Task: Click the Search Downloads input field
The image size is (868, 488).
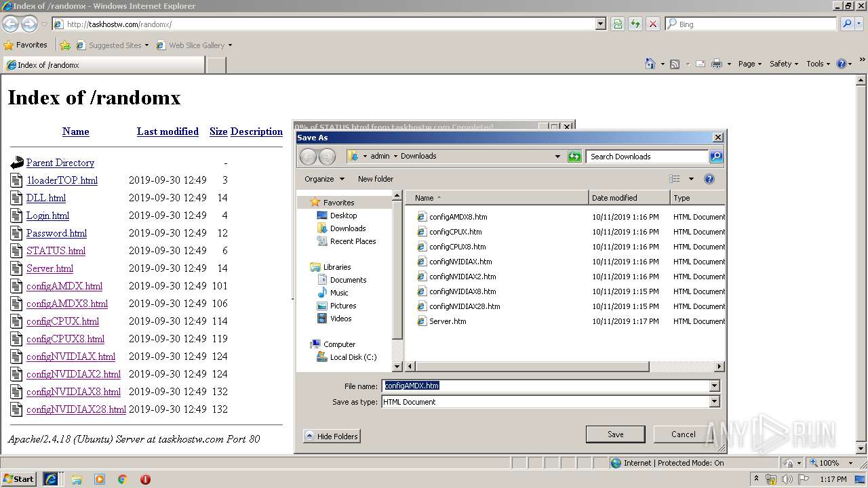Action: coord(648,157)
